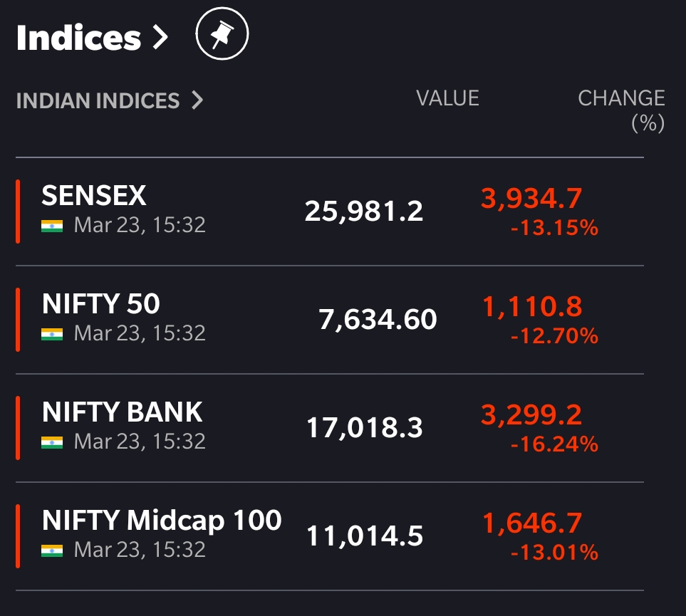Open the NIFTY BANK index name

click(x=122, y=412)
